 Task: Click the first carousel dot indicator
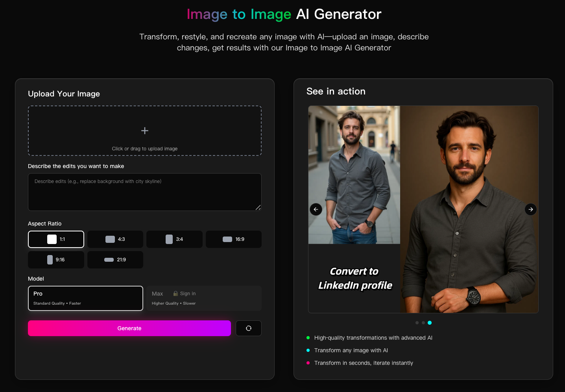pyautogui.click(x=417, y=323)
